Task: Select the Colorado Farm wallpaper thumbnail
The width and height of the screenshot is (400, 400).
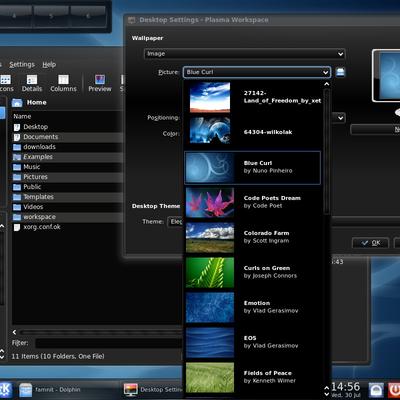Action: point(210,237)
